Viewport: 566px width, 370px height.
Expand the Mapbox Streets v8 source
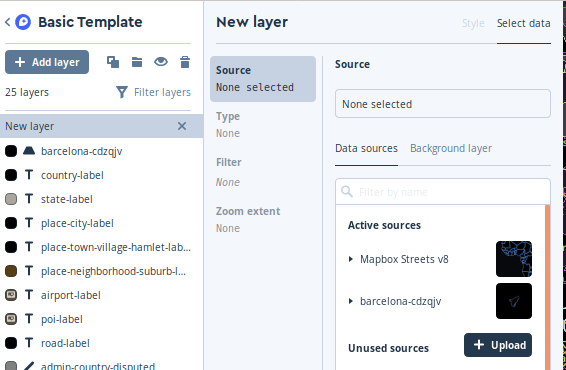[351, 259]
